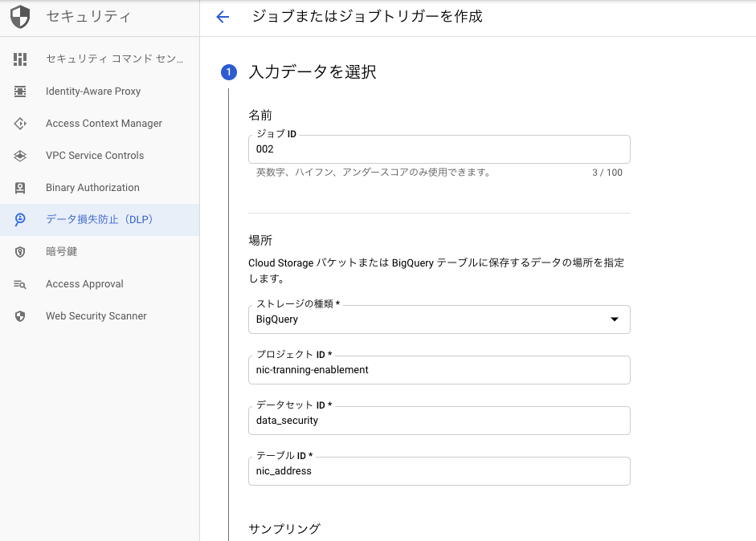Click the 3 / 100 character counter
The width and height of the screenshot is (756, 541).
tap(607, 173)
